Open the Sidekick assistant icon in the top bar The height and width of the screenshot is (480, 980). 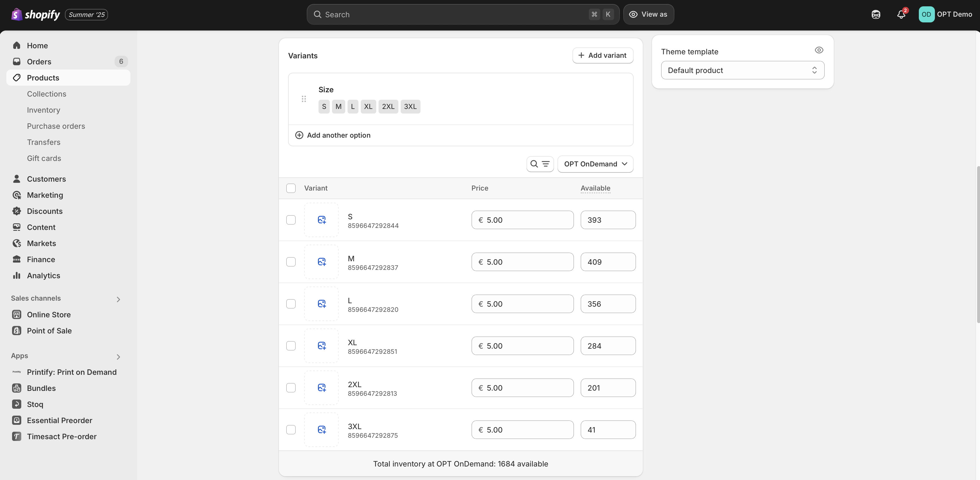[x=876, y=14]
